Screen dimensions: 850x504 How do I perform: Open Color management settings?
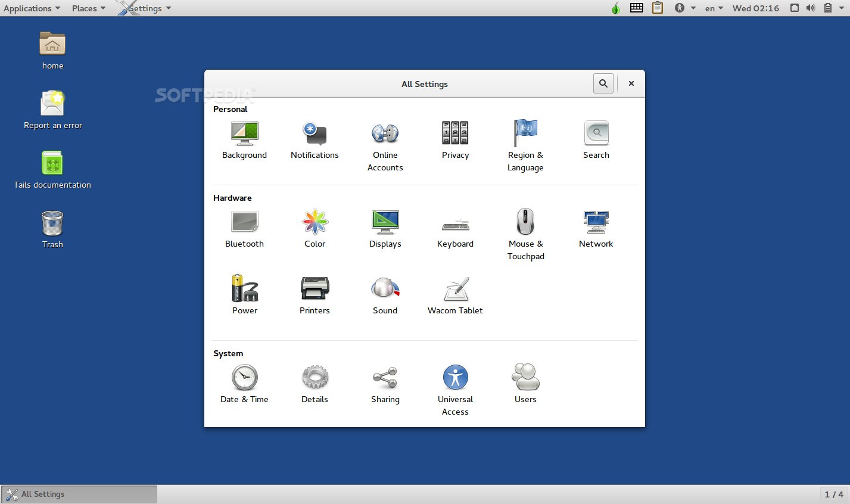point(315,229)
